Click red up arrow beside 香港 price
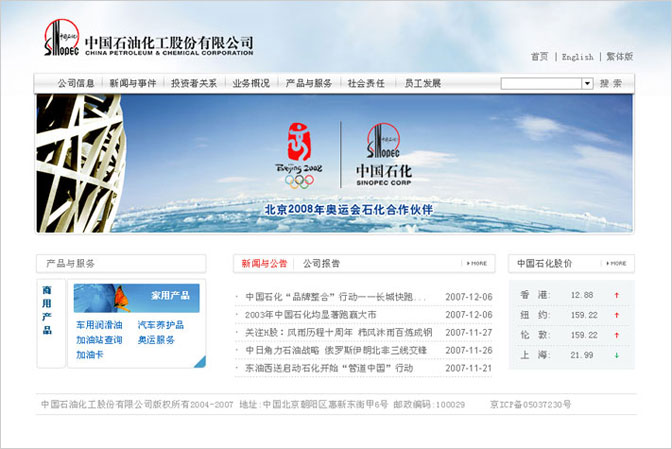The image size is (672, 449). [617, 295]
